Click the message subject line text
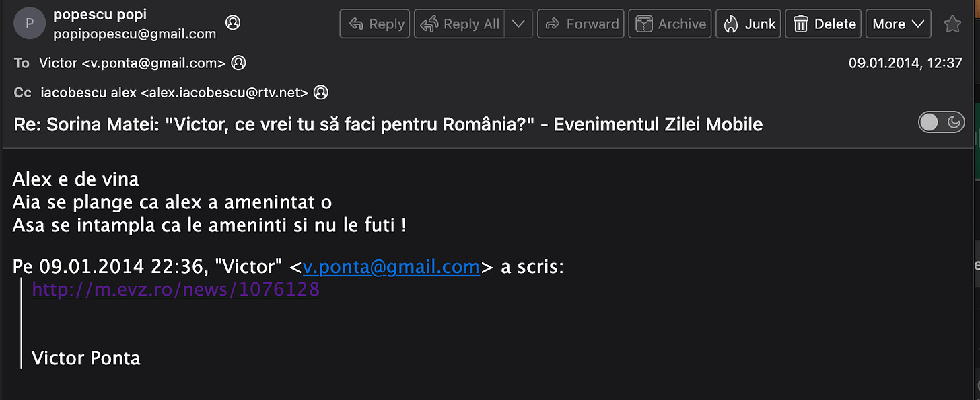The image size is (980, 400). (388, 124)
